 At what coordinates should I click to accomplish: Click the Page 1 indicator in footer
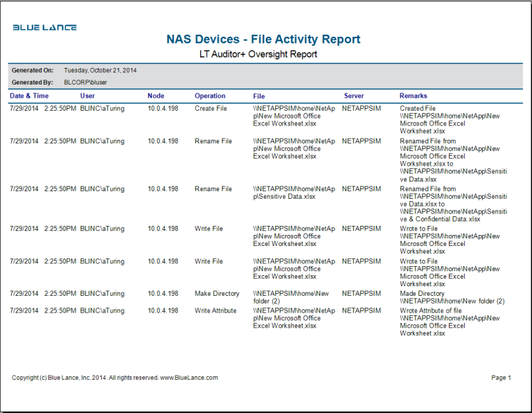[x=500, y=378]
